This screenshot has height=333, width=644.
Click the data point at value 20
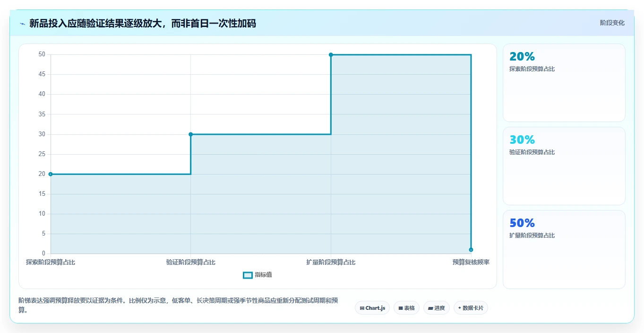[x=51, y=174]
